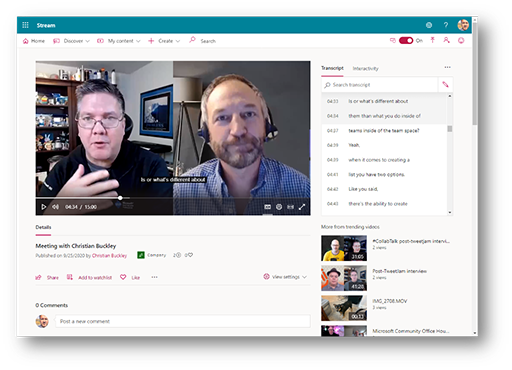
Task: Open the notifications bell icon
Action: 461,40
